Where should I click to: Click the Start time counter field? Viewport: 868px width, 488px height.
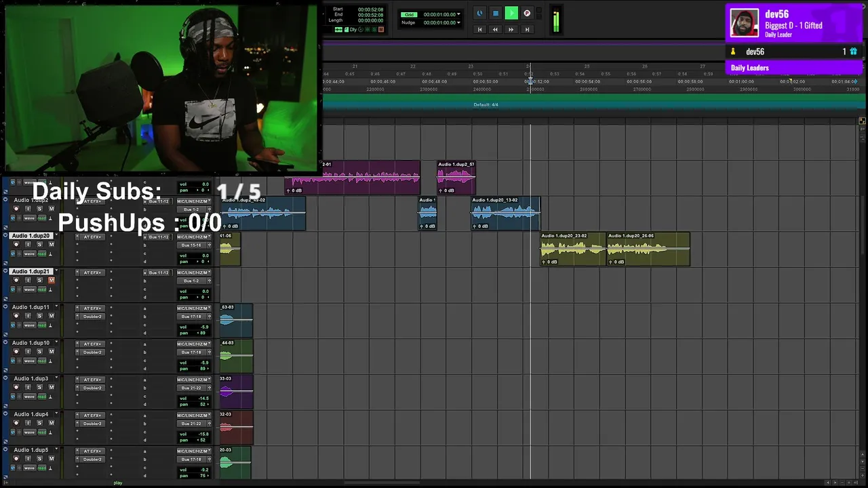tap(370, 9)
